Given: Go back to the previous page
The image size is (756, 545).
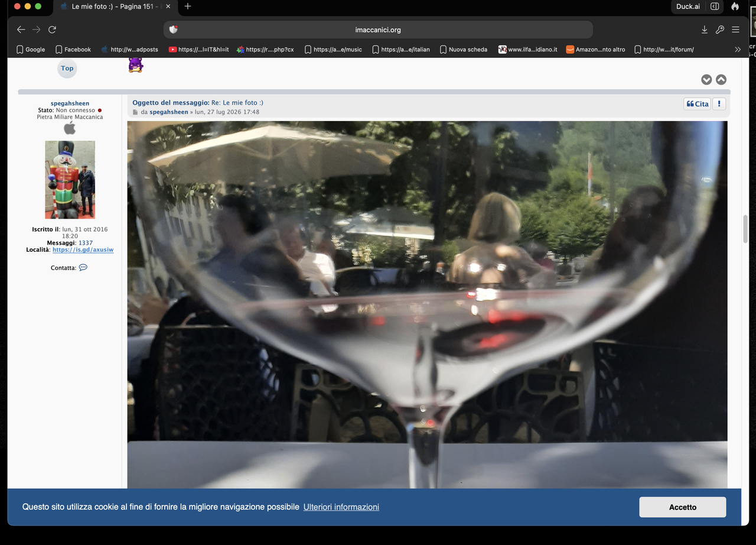Looking at the screenshot, I should [21, 30].
